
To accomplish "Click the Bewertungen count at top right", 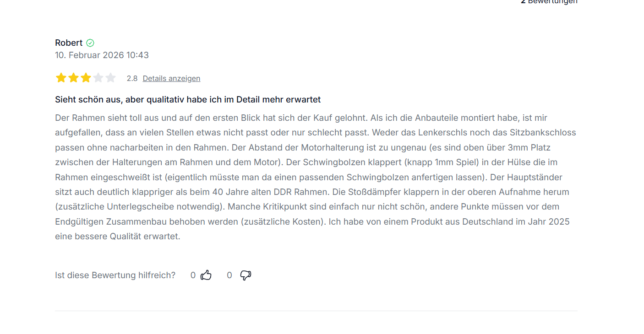I will [549, 2].
